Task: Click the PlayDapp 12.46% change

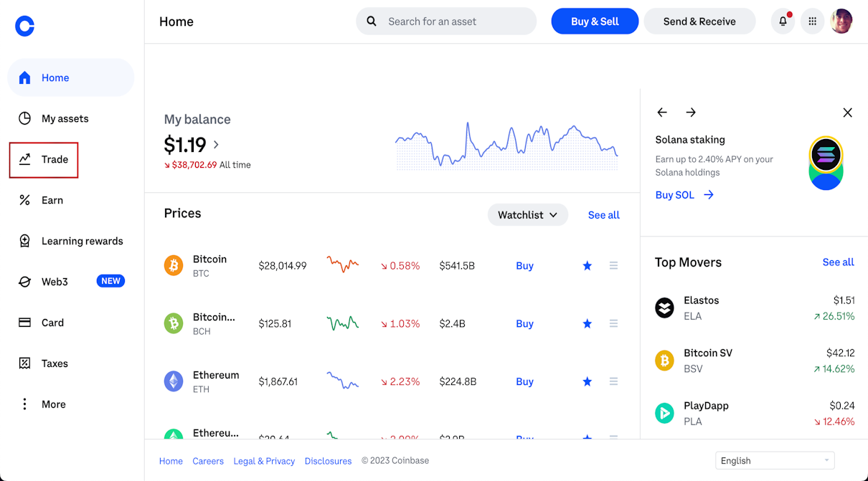Action: pyautogui.click(x=834, y=422)
